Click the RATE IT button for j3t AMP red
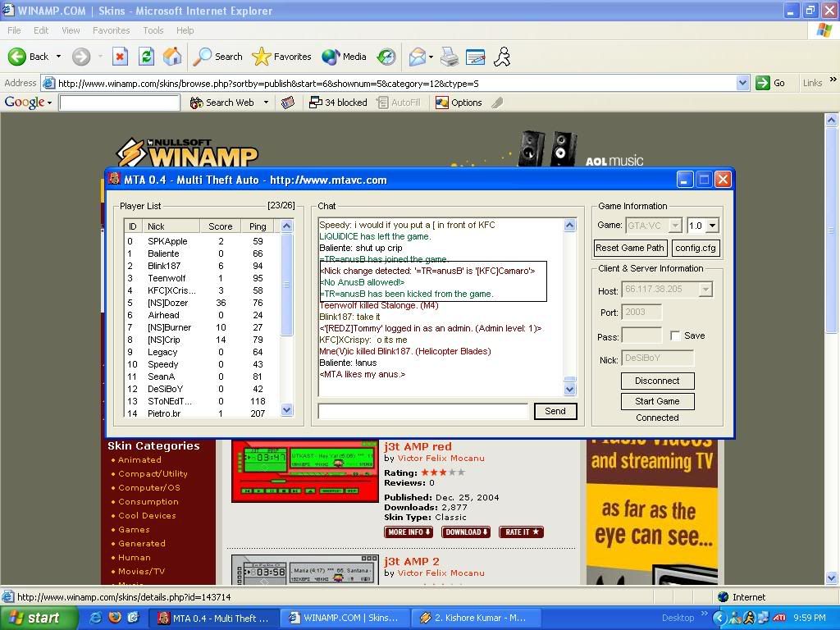Viewport: 840px width, 630px height. point(521,532)
